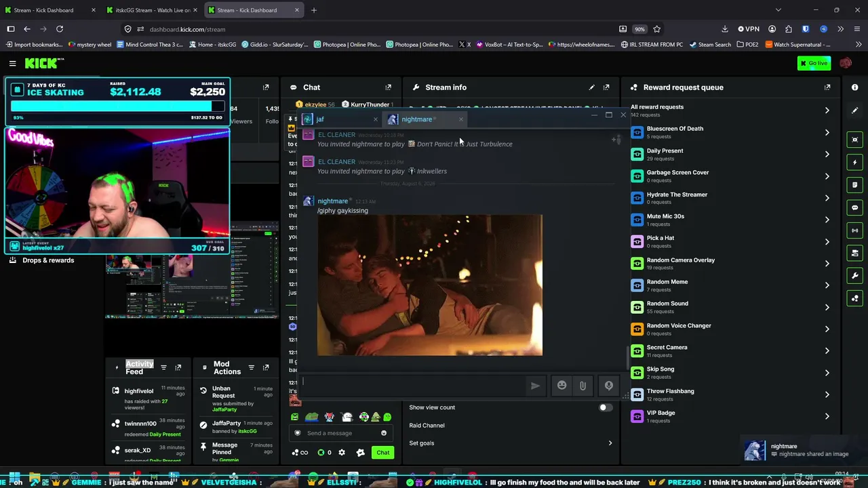This screenshot has height=488, width=868.
Task: Expand All reward requests
Action: tap(827, 110)
